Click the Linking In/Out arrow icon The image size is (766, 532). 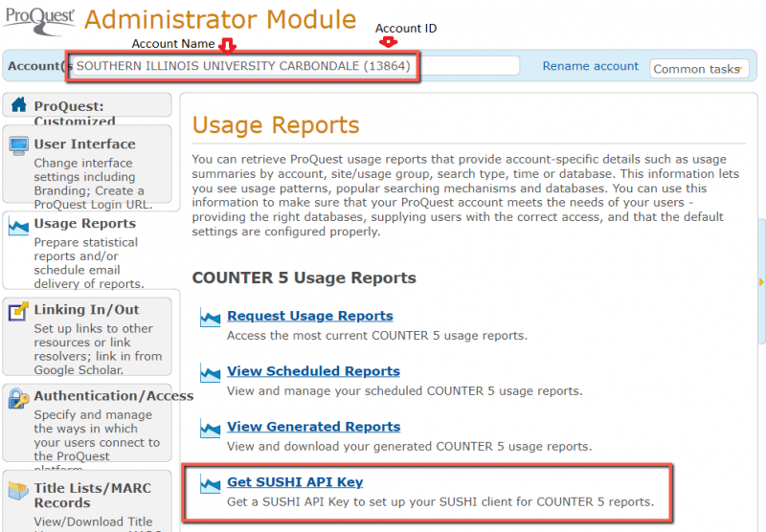coord(18,311)
